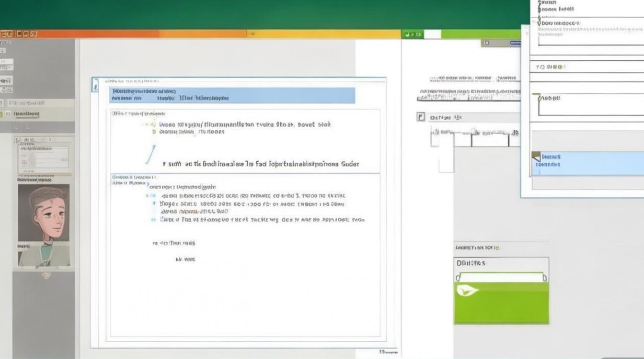Viewport: 644px width, 359px height.
Task: Click the white leaf icon on the green panel
Action: (468, 291)
